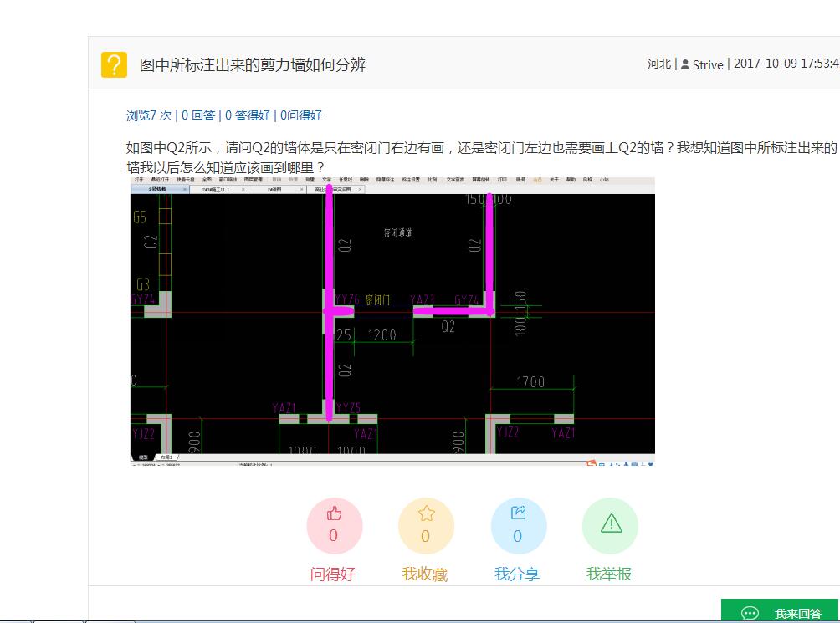Click the 0 答得好 stat
The height and width of the screenshot is (623, 840).
click(248, 115)
